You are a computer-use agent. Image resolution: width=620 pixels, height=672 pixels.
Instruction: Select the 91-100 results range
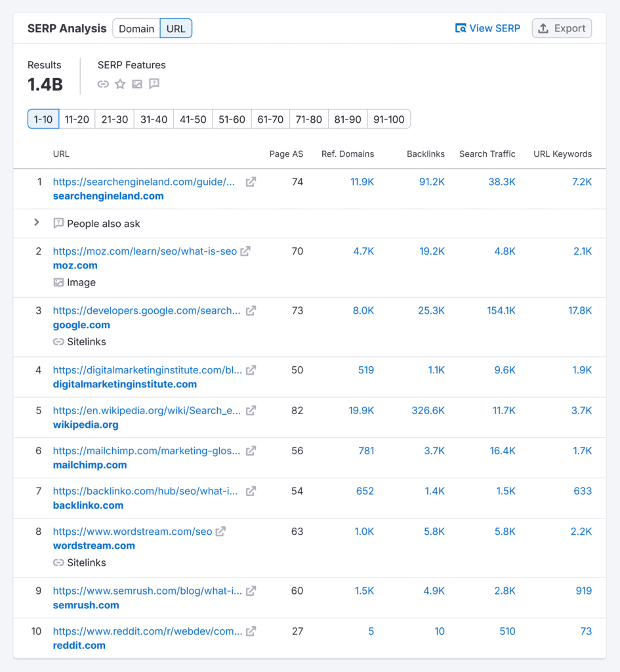pos(389,119)
